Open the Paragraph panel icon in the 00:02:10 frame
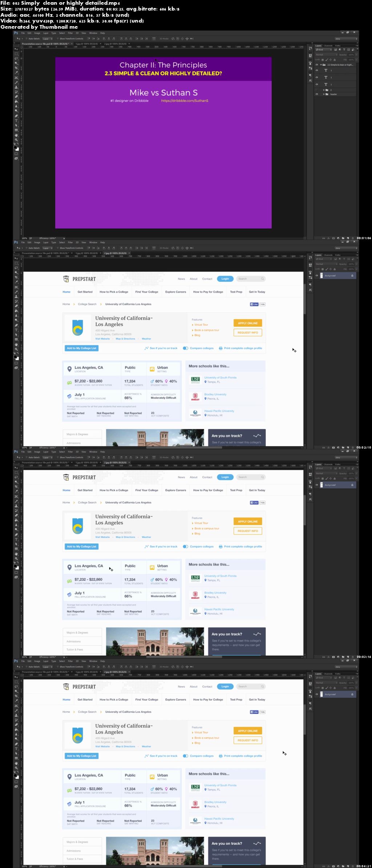The height and width of the screenshot is (868, 372). click(310, 285)
